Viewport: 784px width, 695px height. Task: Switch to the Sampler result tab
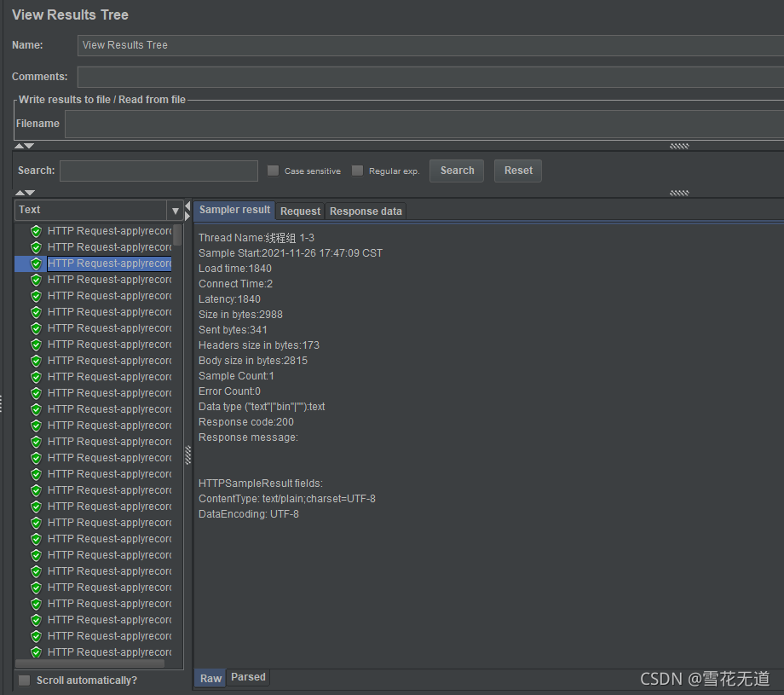[234, 210]
